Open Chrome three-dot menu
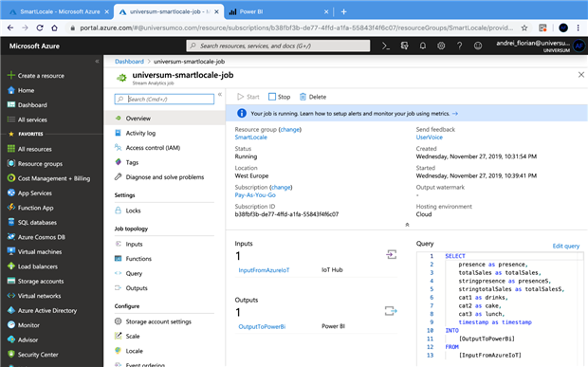Screen dimensions: 588x367 click(x=578, y=28)
